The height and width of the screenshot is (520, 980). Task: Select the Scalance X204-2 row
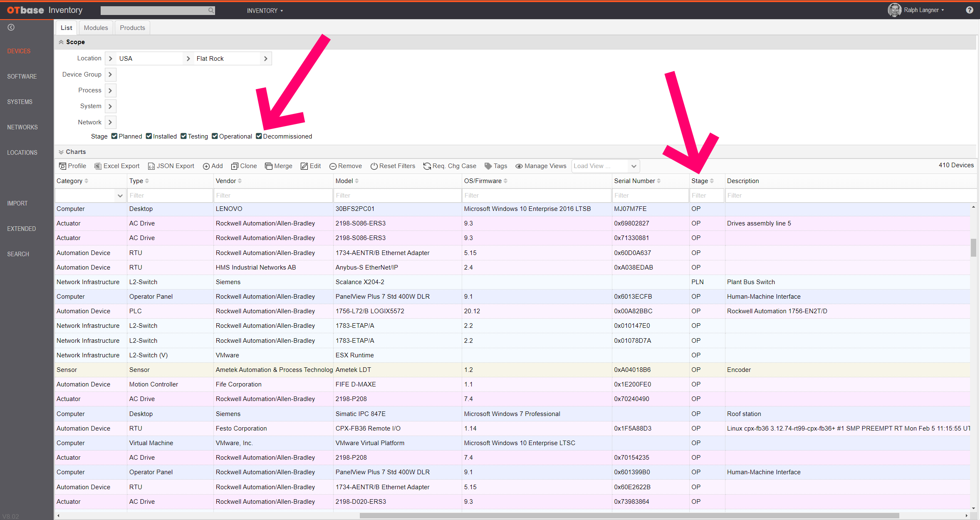(x=512, y=282)
